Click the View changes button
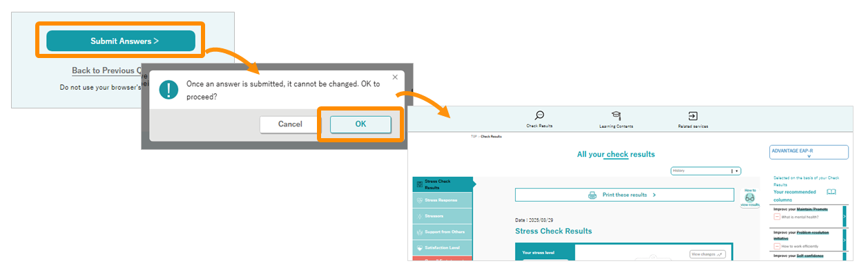 pyautogui.click(x=707, y=254)
